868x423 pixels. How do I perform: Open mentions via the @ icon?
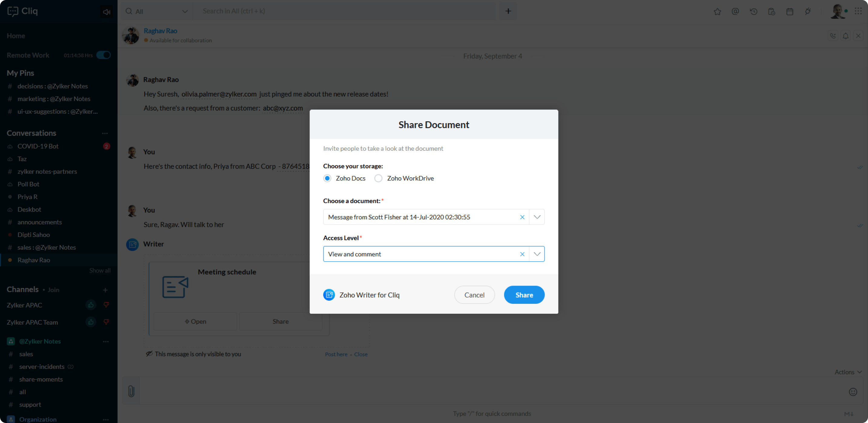point(735,11)
